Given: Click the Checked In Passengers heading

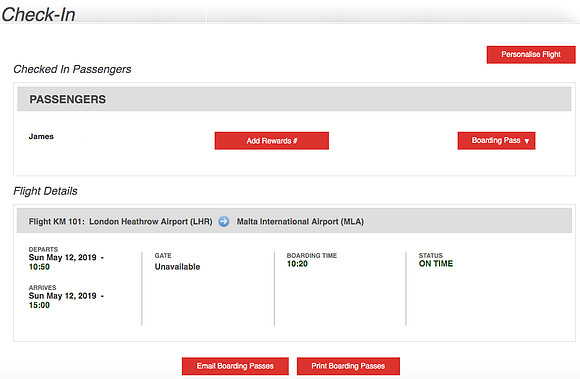Looking at the screenshot, I should pyautogui.click(x=72, y=69).
